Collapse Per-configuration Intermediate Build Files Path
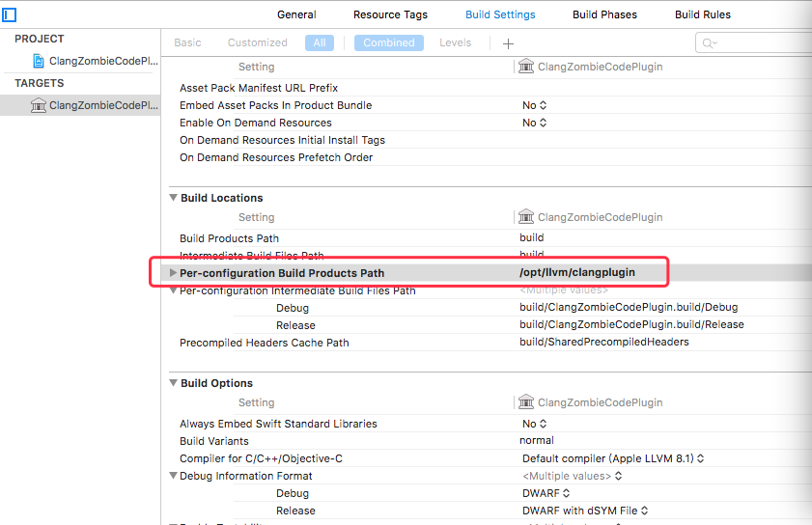 [x=174, y=290]
